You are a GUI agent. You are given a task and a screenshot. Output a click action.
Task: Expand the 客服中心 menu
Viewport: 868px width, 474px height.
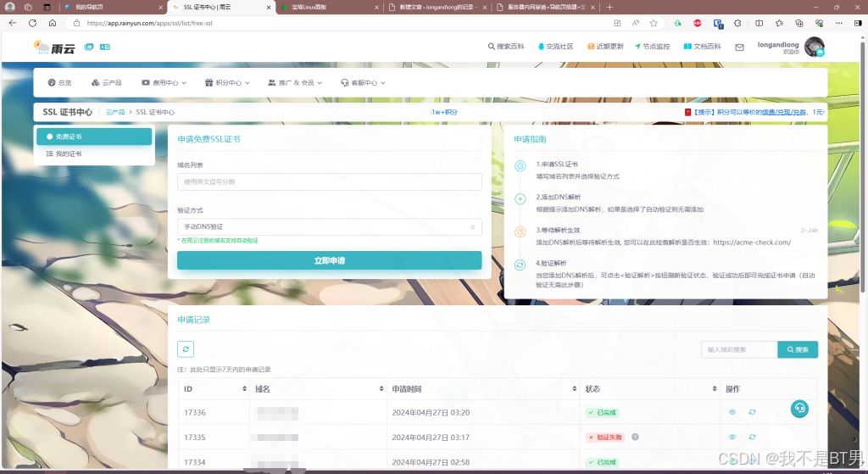point(363,82)
